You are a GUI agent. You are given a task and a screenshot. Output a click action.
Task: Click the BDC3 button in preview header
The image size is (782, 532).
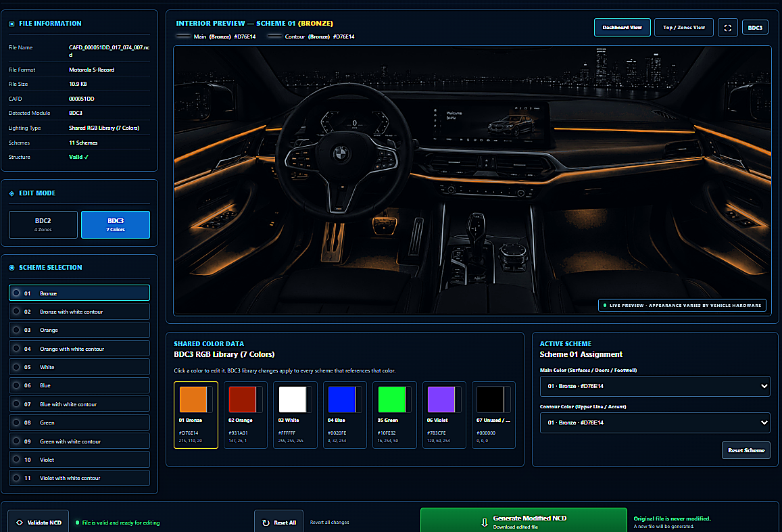pos(755,28)
